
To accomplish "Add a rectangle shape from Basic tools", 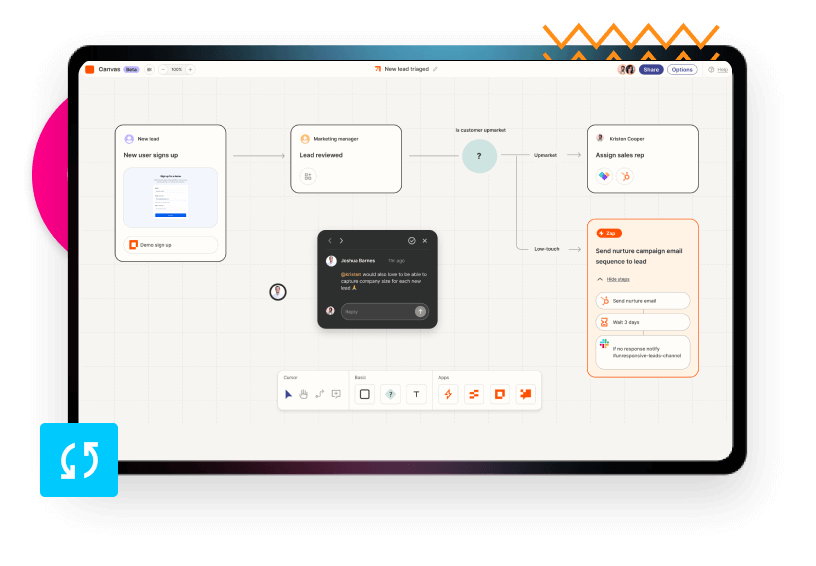I will [x=365, y=394].
